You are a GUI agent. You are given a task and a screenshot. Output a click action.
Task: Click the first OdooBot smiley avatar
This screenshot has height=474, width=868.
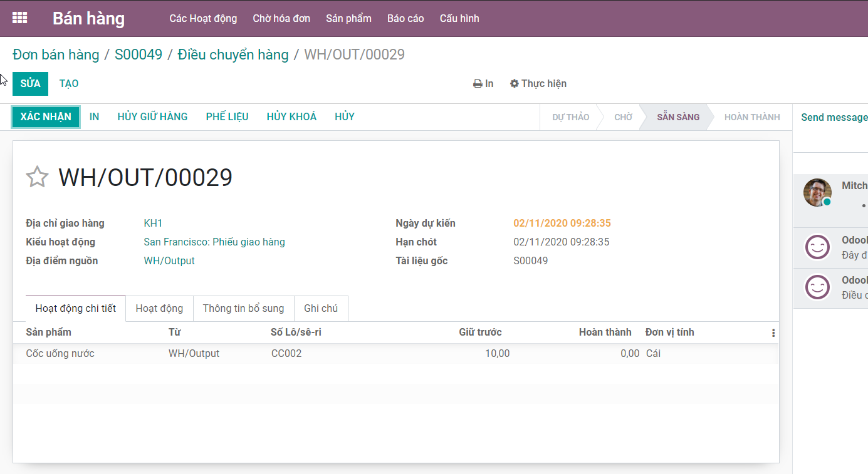point(817,247)
